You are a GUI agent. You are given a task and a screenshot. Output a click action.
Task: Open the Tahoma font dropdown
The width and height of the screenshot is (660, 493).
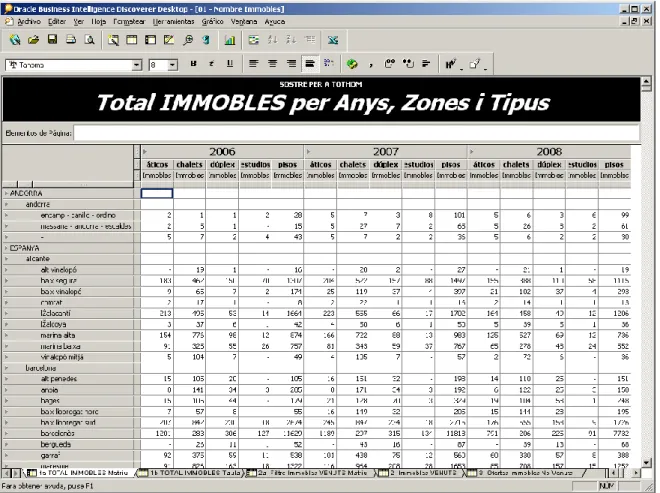[137, 65]
